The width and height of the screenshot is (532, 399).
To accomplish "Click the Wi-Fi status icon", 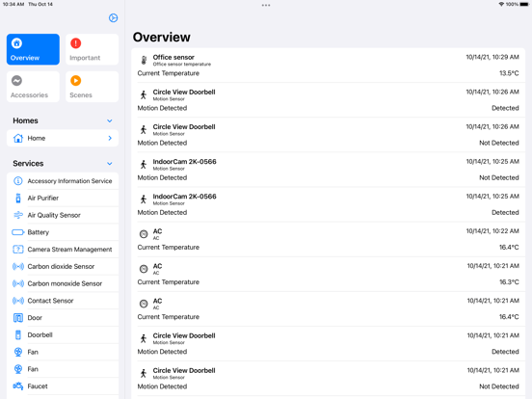I will (x=501, y=5).
